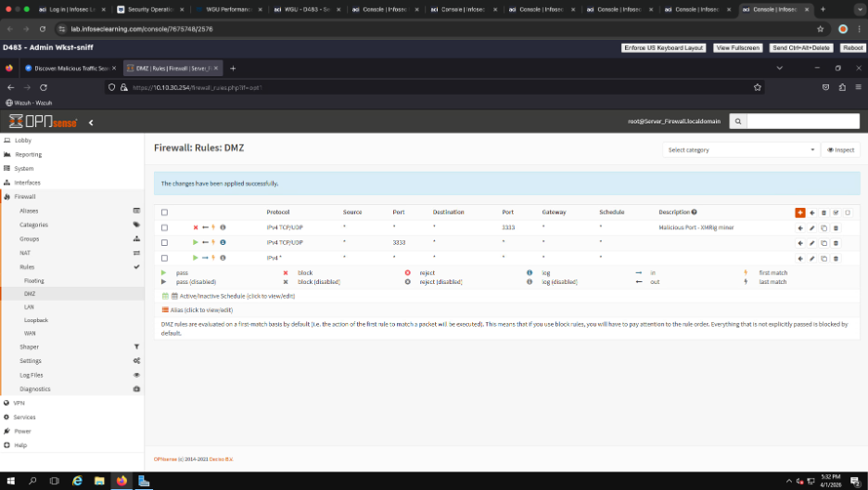This screenshot has width=868, height=490.
Task: Add a new DMZ firewall rule
Action: [x=800, y=213]
